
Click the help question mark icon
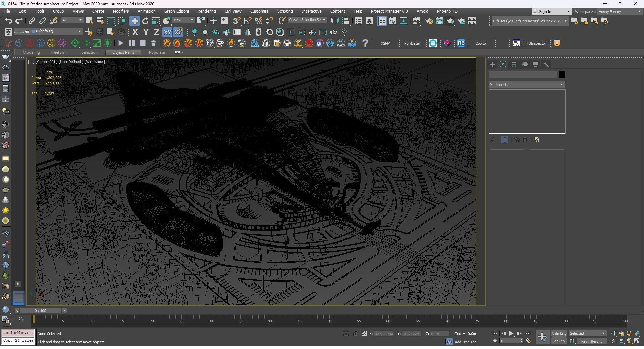[365, 43]
